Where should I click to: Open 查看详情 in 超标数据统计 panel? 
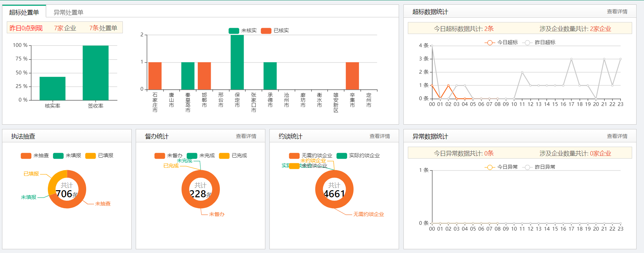tap(617, 12)
